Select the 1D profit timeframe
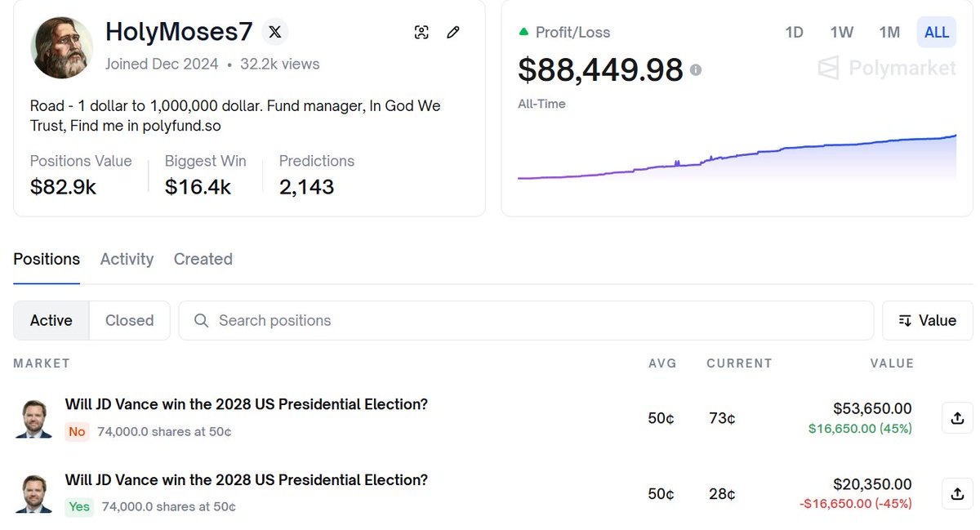 click(794, 33)
